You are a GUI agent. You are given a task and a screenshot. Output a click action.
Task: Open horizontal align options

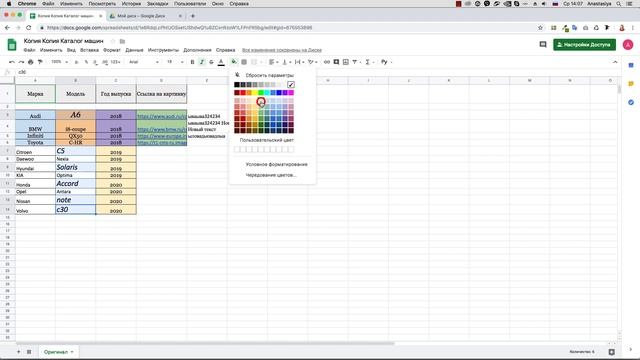coord(273,62)
